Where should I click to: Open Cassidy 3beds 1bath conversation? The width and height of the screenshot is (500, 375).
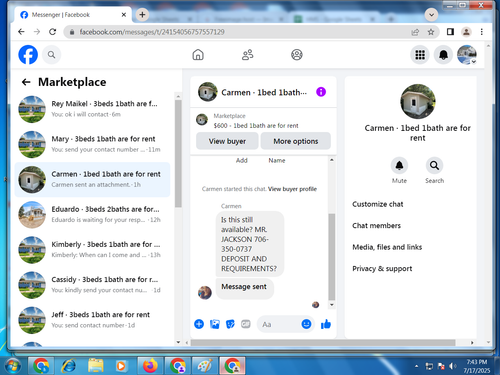(x=93, y=285)
